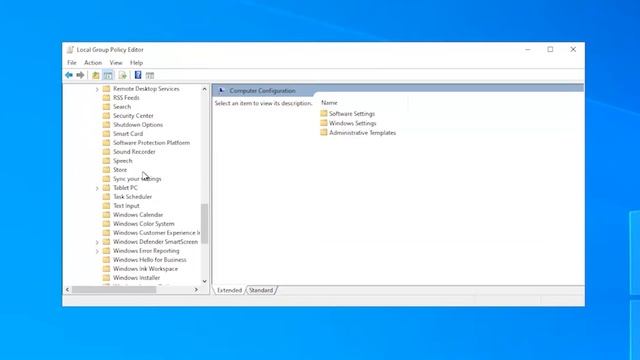The image size is (640, 360).
Task: Click the Software Settings folder icon
Action: coord(324,113)
